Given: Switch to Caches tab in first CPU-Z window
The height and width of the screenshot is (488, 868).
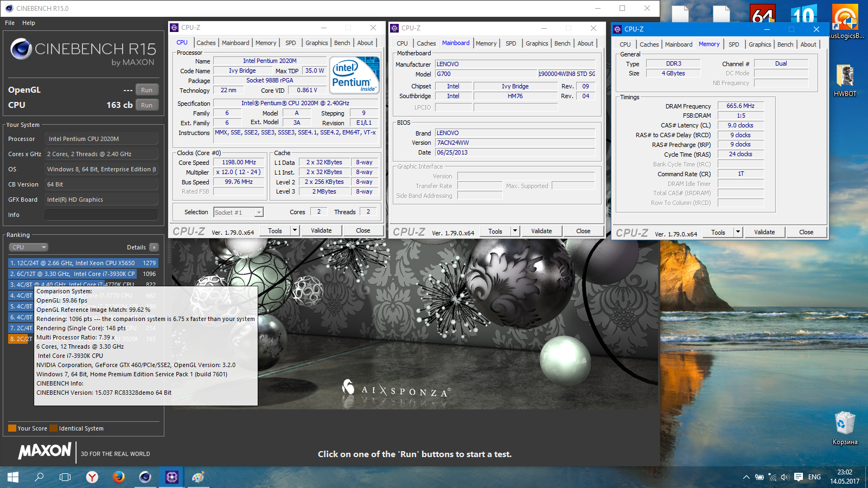Looking at the screenshot, I should pos(206,43).
